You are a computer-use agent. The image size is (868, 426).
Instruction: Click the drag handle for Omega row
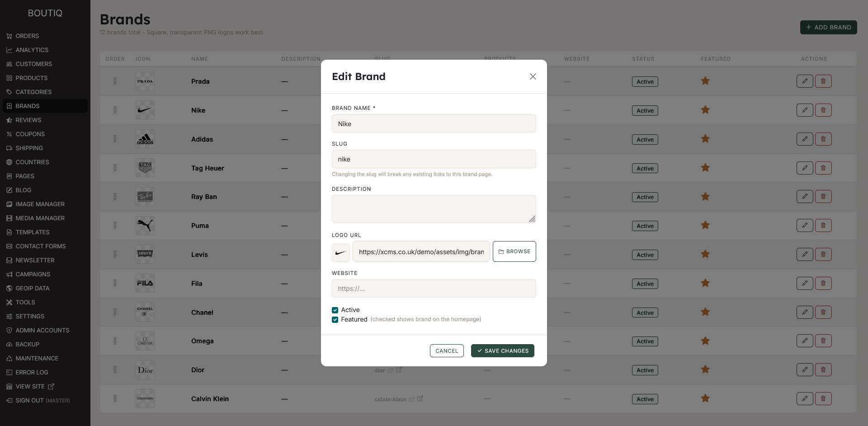coord(115,341)
